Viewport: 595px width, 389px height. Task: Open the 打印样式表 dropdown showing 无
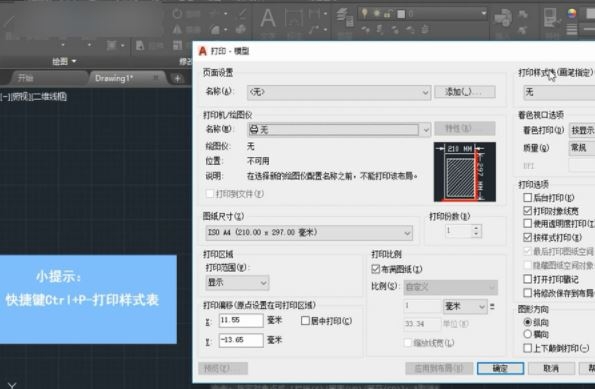[559, 92]
